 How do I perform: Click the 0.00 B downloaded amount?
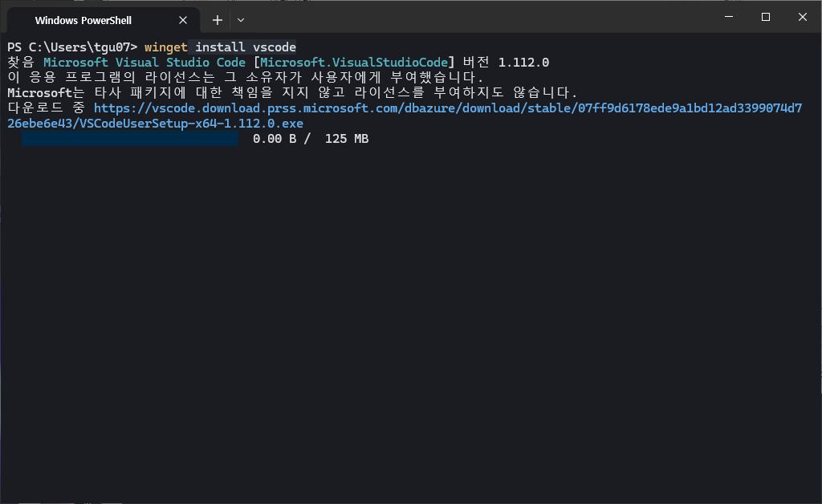tap(275, 140)
